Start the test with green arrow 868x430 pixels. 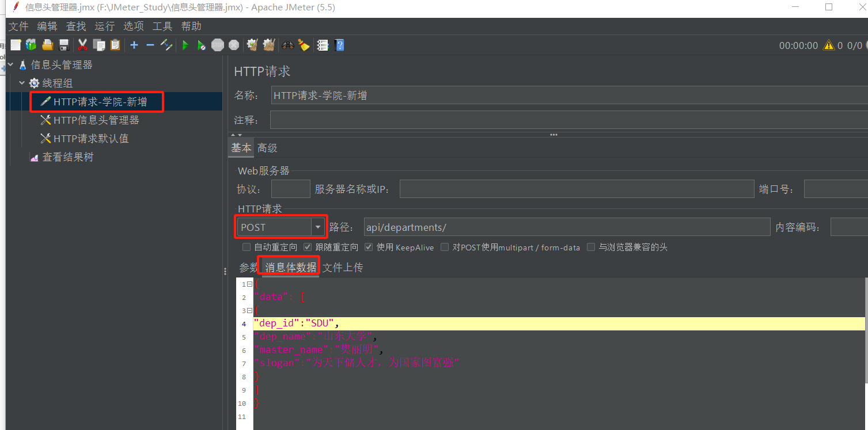coord(185,45)
